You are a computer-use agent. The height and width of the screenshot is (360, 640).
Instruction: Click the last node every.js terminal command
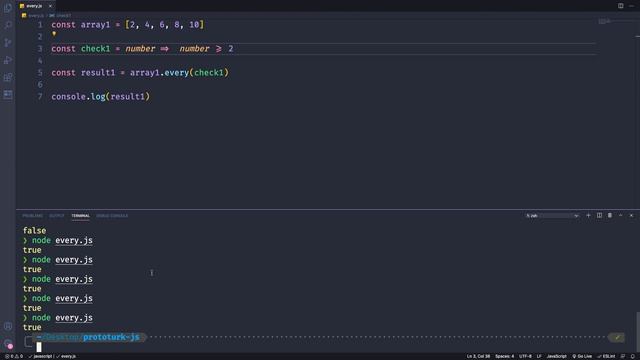tap(62, 318)
